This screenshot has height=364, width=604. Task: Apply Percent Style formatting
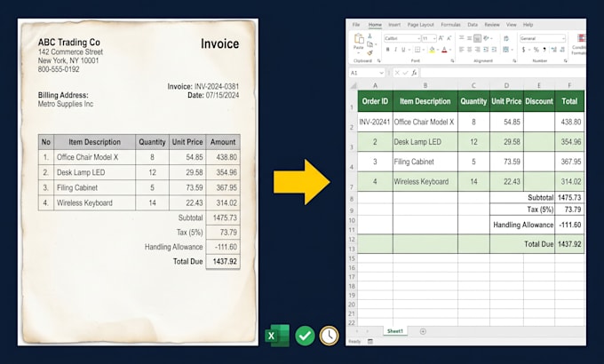536,50
